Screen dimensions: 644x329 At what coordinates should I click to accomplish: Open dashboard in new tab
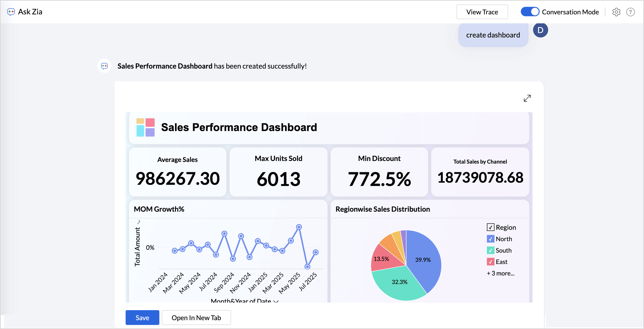click(x=196, y=318)
